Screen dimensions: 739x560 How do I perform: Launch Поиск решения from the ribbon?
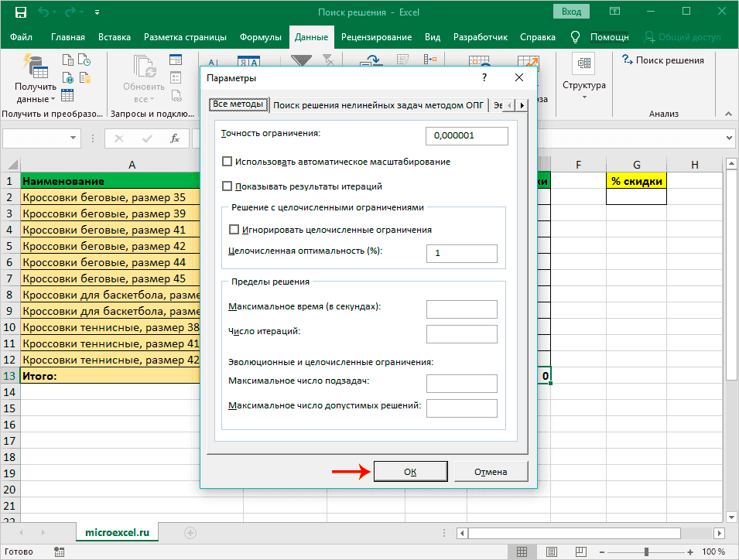(662, 60)
